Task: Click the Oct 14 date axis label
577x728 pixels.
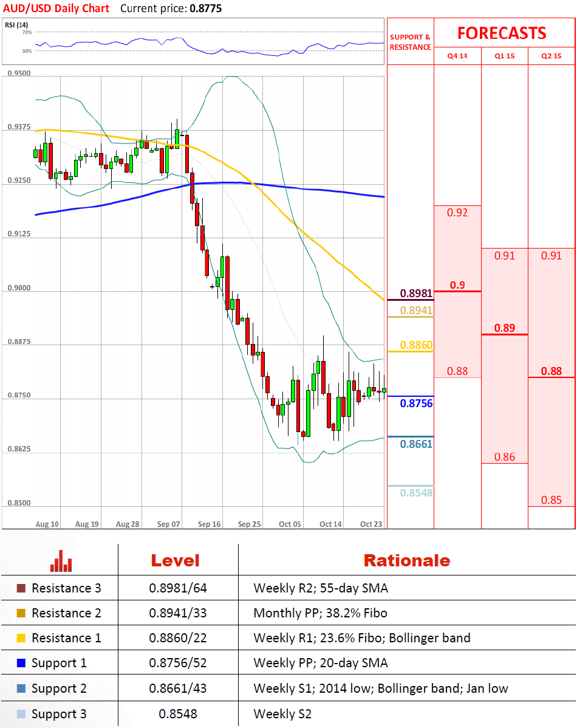Action: point(330,524)
